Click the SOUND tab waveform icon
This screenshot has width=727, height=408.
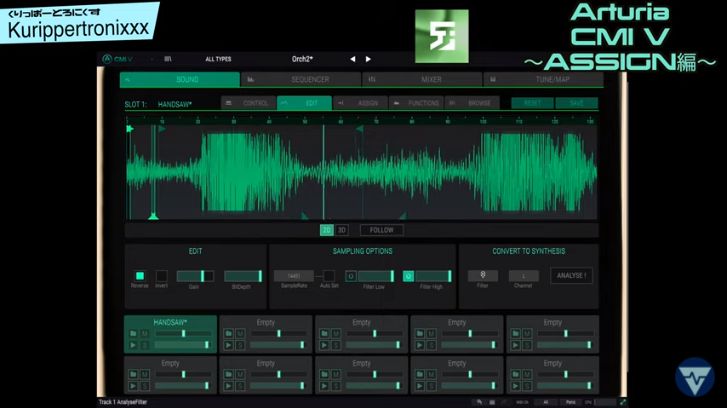(128, 80)
